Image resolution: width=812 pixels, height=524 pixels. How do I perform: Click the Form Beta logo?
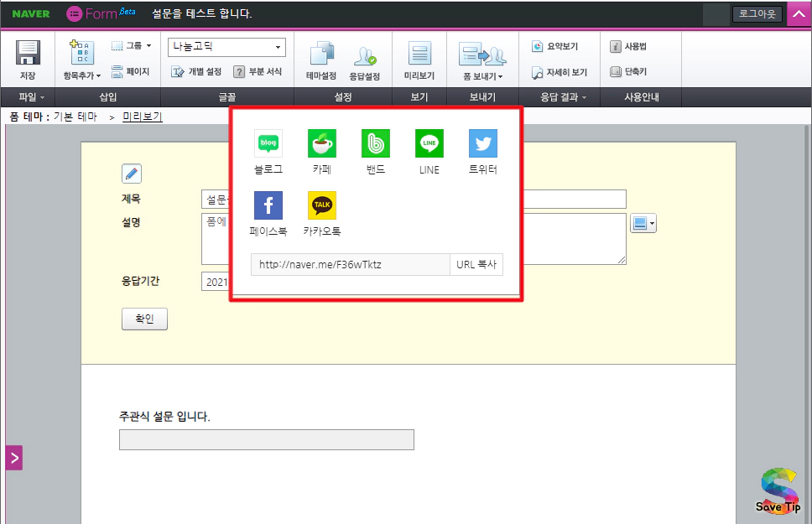click(x=101, y=13)
